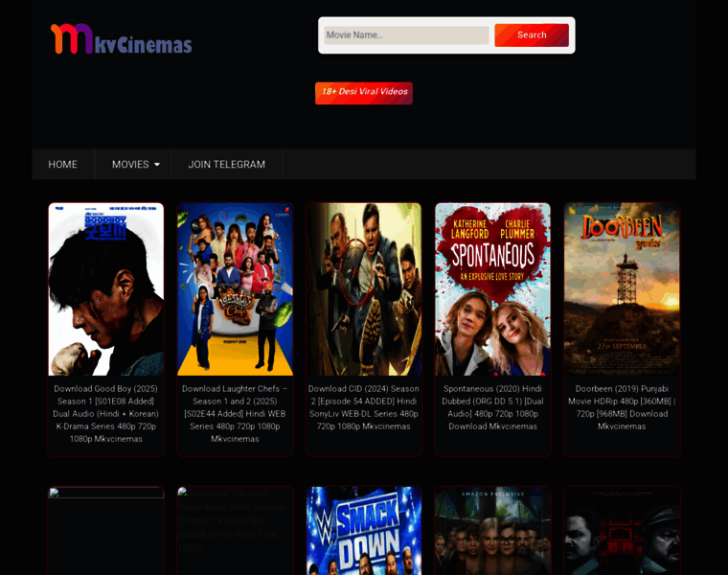Open the Doorbeen movie poster thumbnail
Image resolution: width=728 pixels, height=575 pixels.
point(622,288)
